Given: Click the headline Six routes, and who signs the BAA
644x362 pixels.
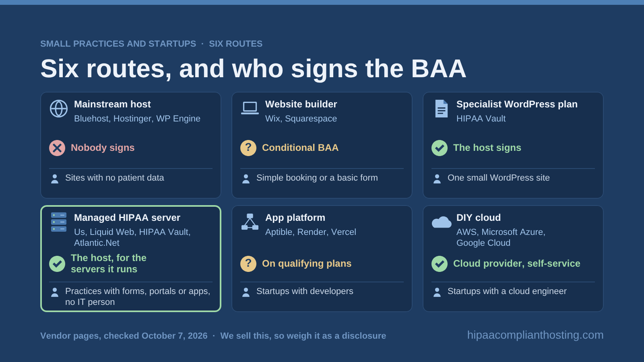Looking at the screenshot, I should click(x=253, y=68).
